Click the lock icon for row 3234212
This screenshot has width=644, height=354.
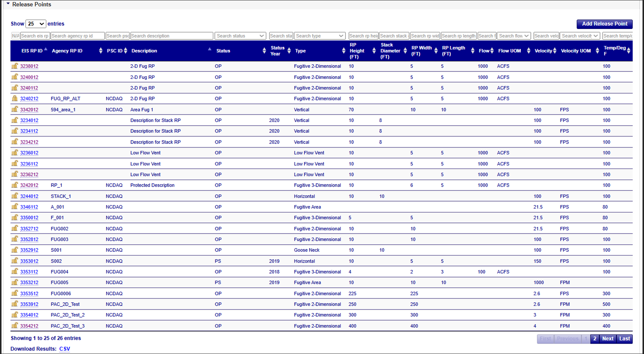point(15,141)
